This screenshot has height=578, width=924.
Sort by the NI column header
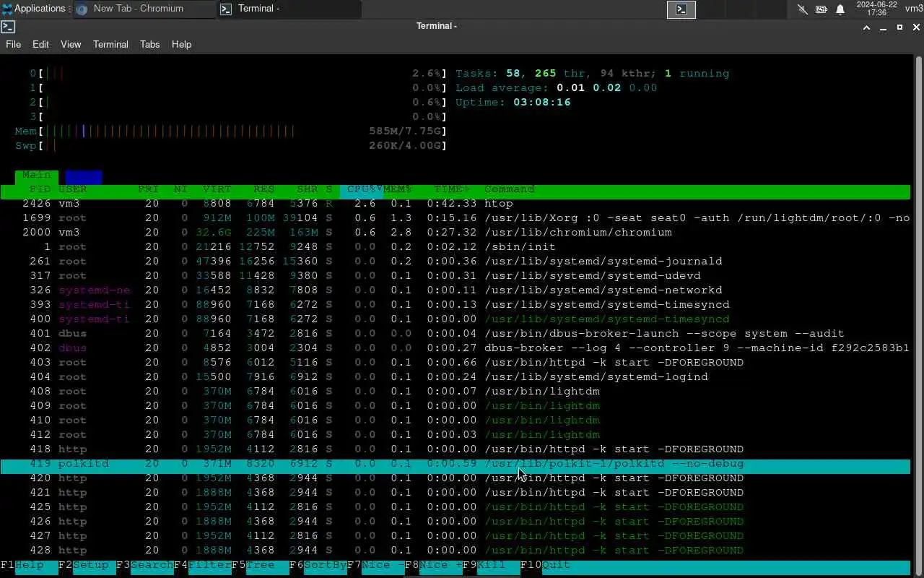point(180,189)
